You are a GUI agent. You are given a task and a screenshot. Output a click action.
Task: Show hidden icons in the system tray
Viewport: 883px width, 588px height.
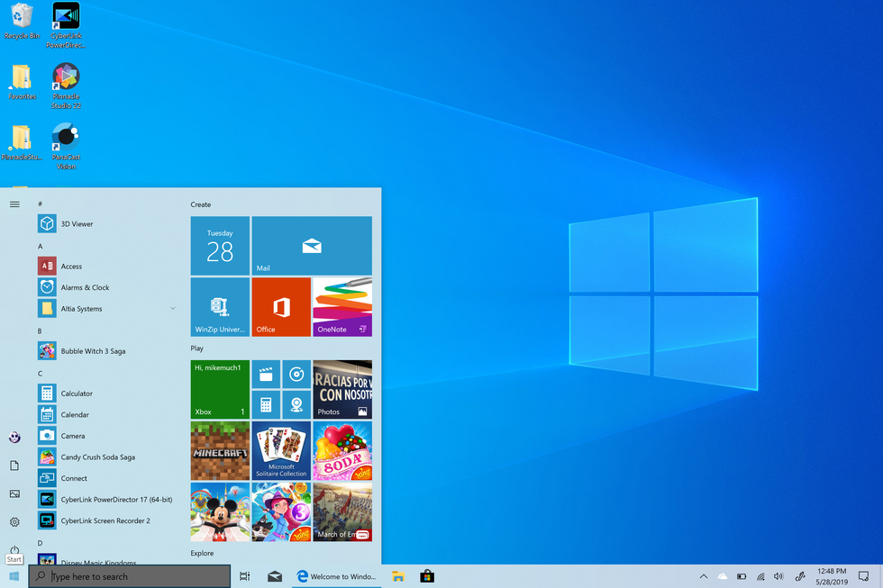(x=703, y=575)
